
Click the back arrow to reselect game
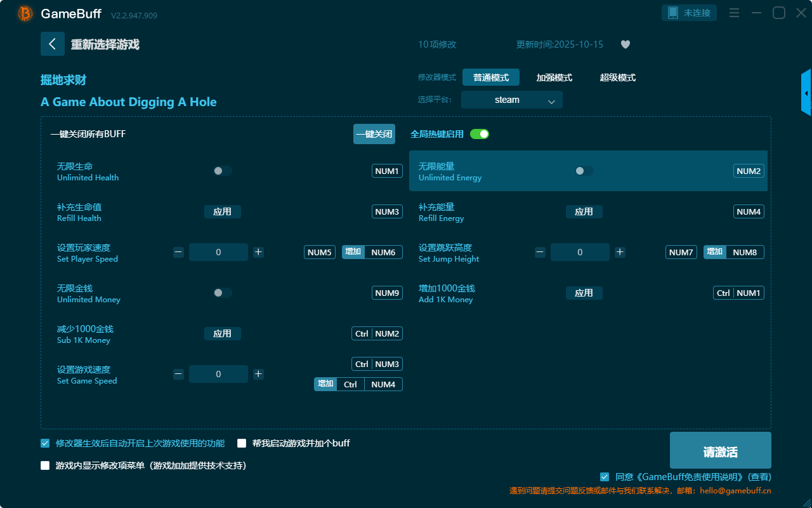52,44
